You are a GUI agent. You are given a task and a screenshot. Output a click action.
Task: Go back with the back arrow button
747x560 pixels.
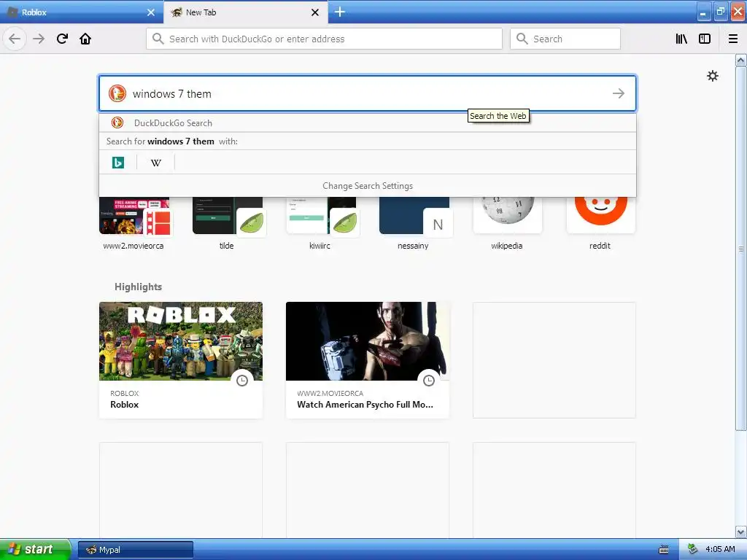pyautogui.click(x=15, y=39)
